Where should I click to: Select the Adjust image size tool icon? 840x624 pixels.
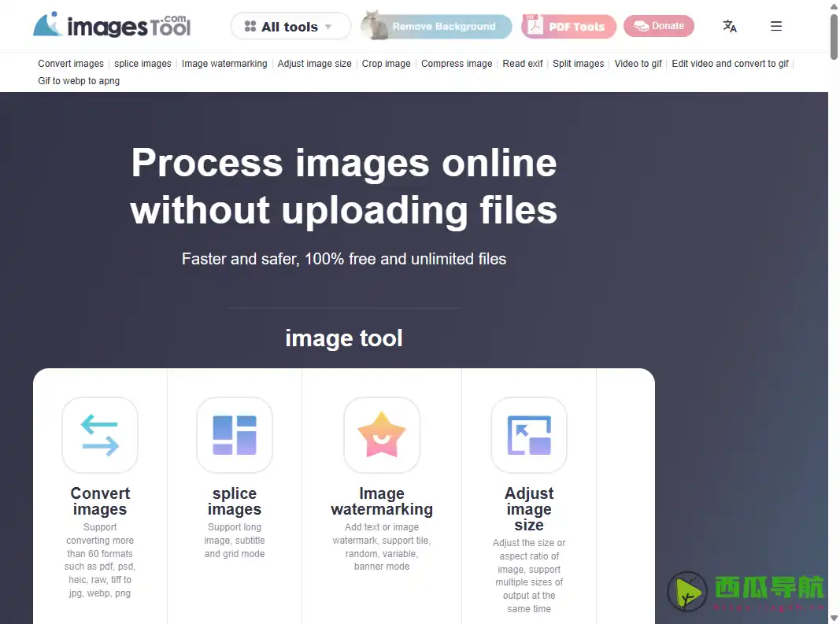point(528,435)
